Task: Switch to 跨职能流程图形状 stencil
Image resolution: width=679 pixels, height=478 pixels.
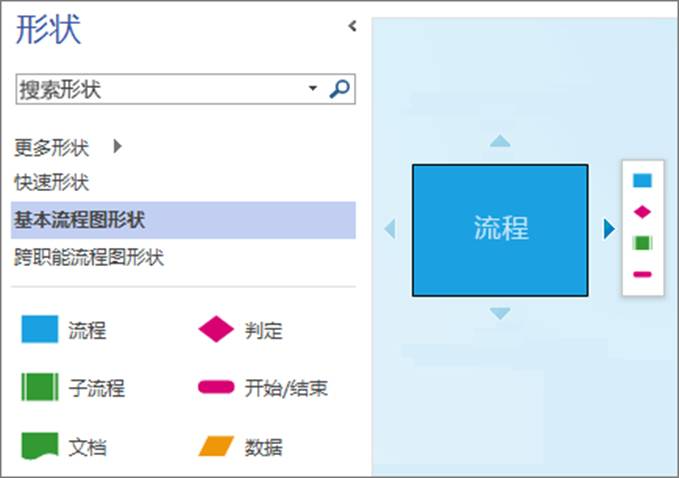Action: coord(89,258)
